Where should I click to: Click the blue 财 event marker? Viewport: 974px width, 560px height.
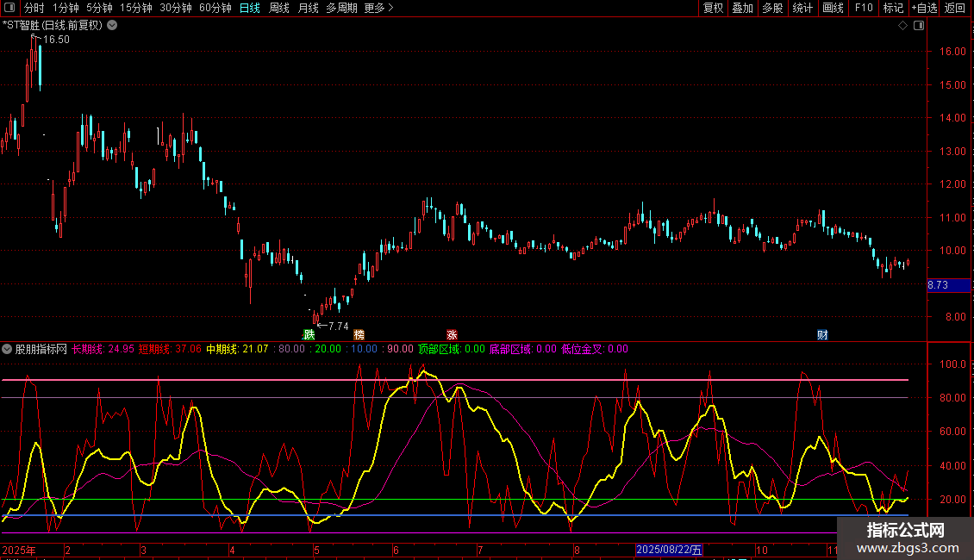822,335
